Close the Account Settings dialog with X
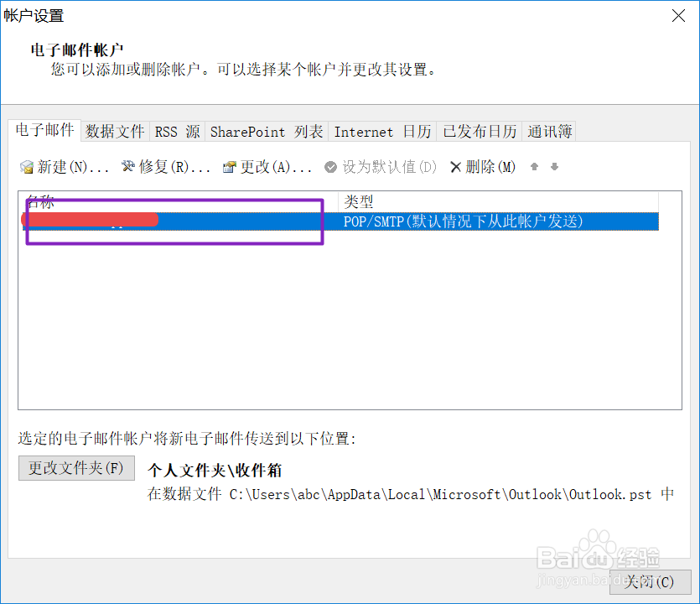Viewport: 700px width, 604px height. (x=678, y=16)
